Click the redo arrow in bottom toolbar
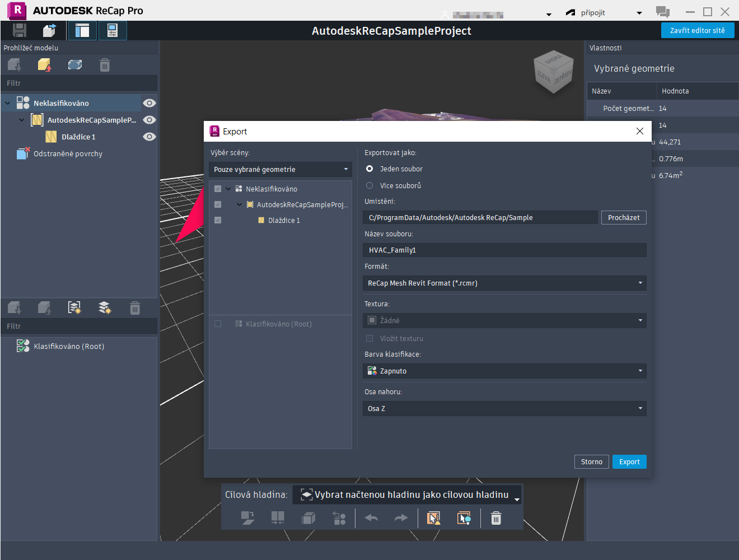This screenshot has width=739, height=560. pyautogui.click(x=401, y=518)
